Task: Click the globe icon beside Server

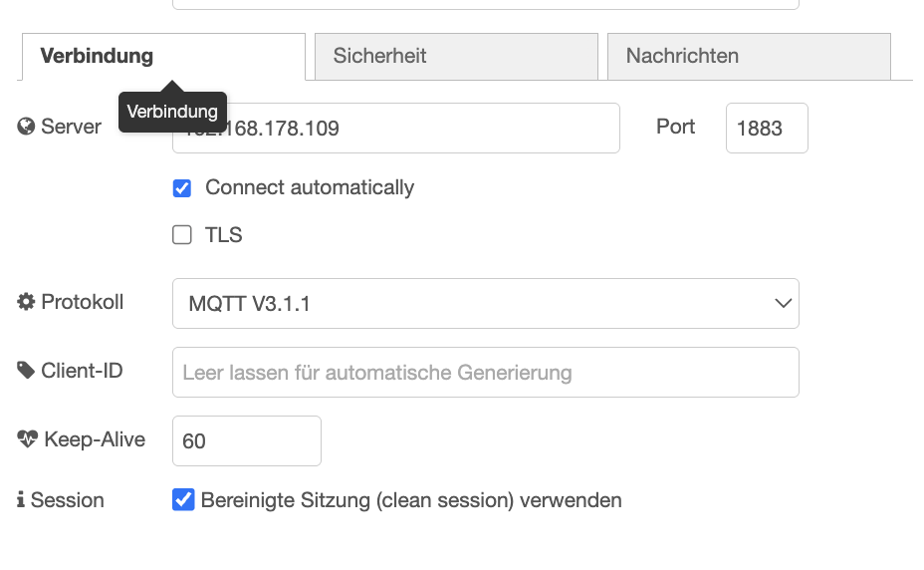Action: tap(27, 127)
